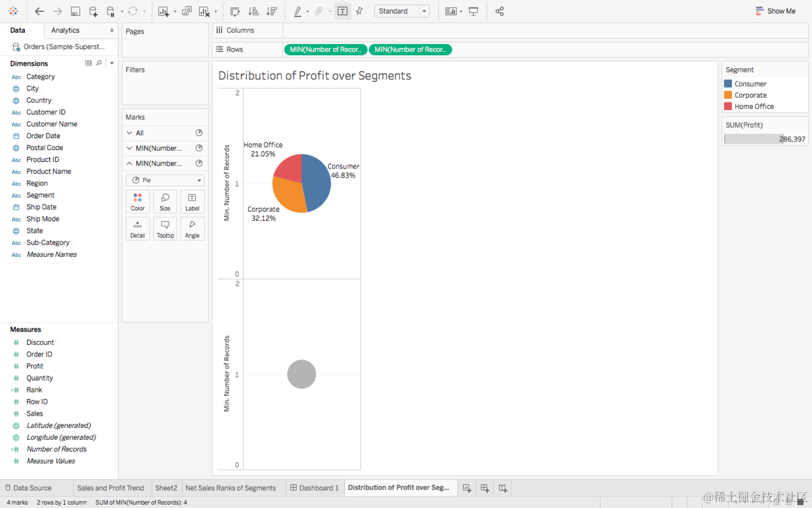Open dropdown arrow next to new worksheet icon
Screen dimensions: 812x508
pyautogui.click(x=175, y=12)
